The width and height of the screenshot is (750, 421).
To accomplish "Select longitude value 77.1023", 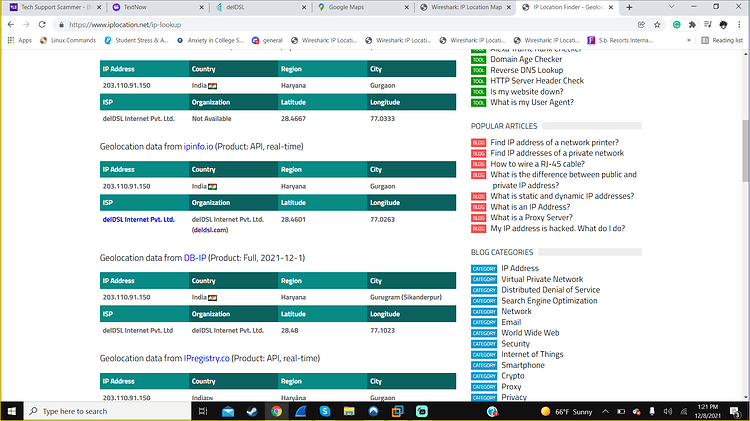I will click(382, 330).
